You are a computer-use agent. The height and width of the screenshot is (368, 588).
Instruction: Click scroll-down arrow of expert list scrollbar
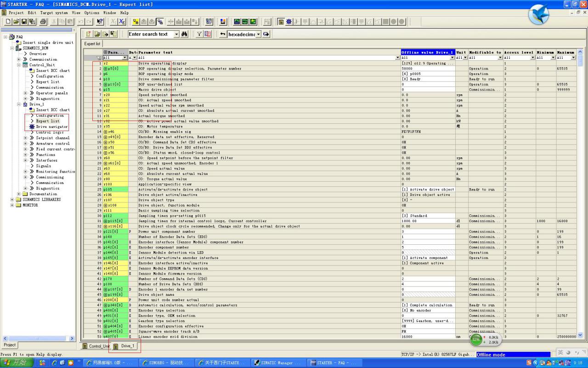pyautogui.click(x=580, y=335)
